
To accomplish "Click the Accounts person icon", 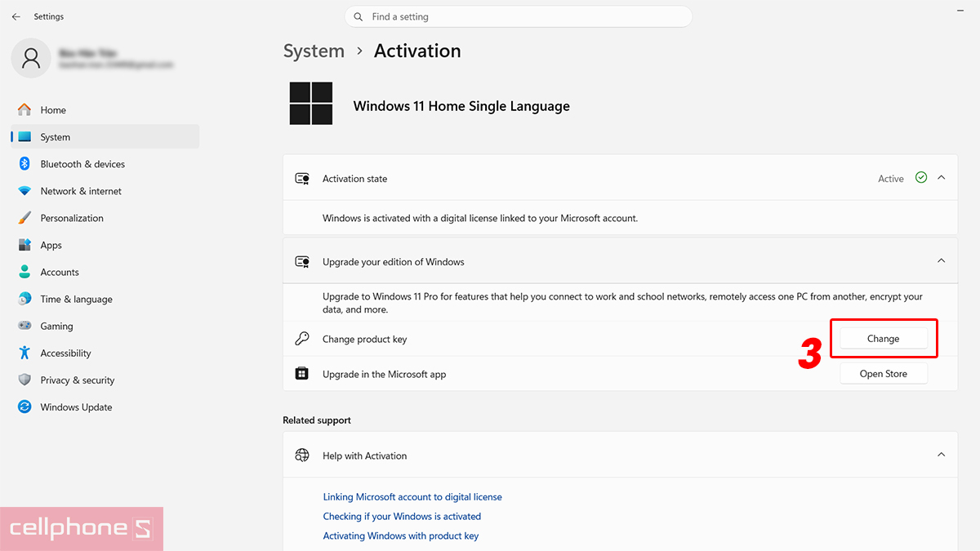I will 24,272.
